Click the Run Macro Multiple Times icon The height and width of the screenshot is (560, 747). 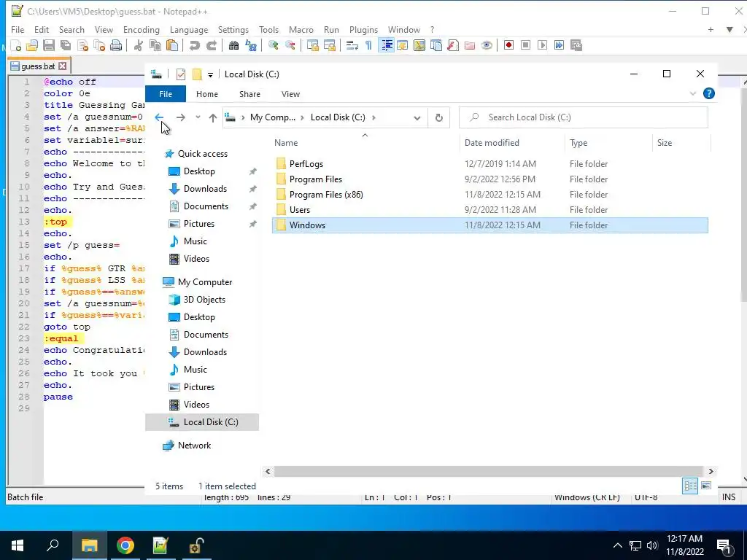[560, 45]
